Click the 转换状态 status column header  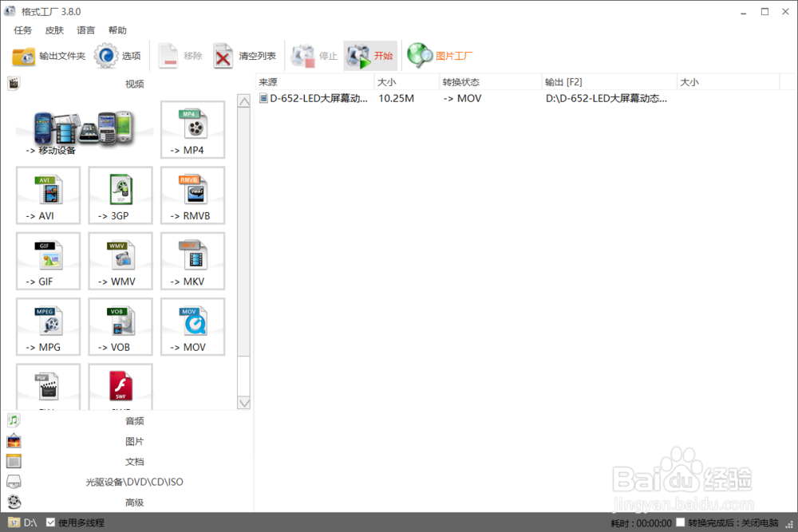pos(490,82)
